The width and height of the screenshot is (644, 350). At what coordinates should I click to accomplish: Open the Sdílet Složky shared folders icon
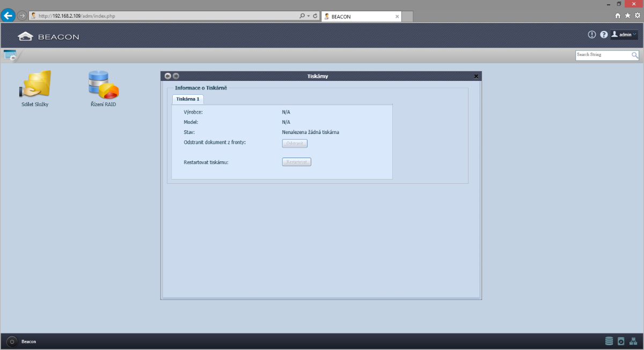pyautogui.click(x=35, y=85)
